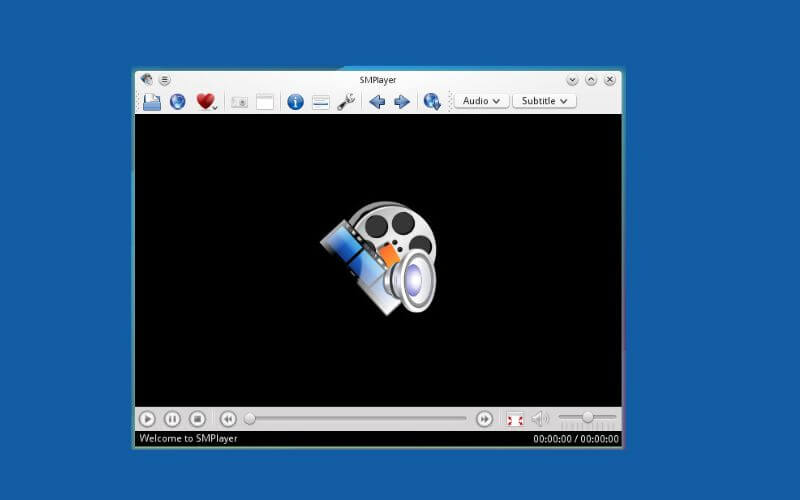Skip to the next file with right arrow
The image size is (800, 500).
[402, 101]
